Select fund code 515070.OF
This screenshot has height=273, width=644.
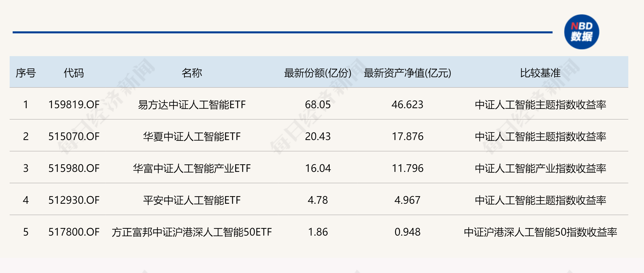click(x=74, y=136)
